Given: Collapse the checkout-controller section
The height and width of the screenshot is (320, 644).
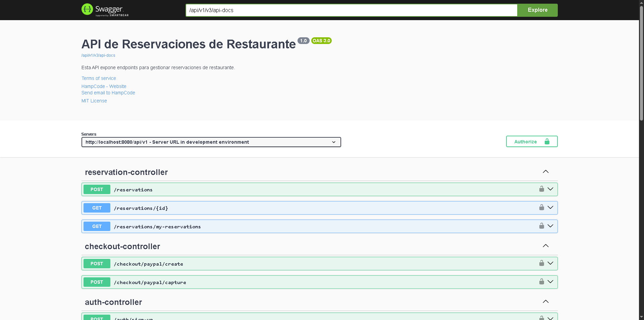Looking at the screenshot, I should (x=546, y=246).
